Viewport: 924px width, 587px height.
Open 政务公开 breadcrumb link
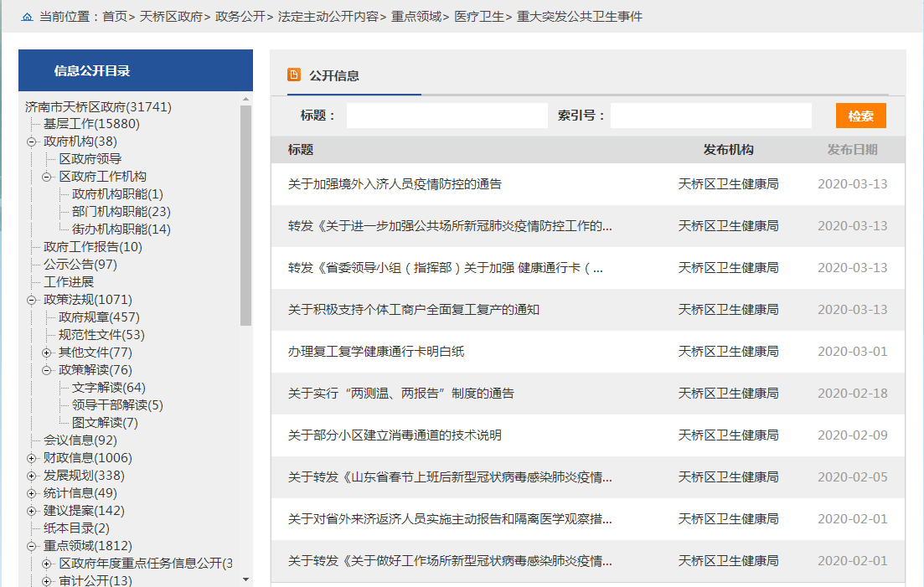(x=240, y=17)
